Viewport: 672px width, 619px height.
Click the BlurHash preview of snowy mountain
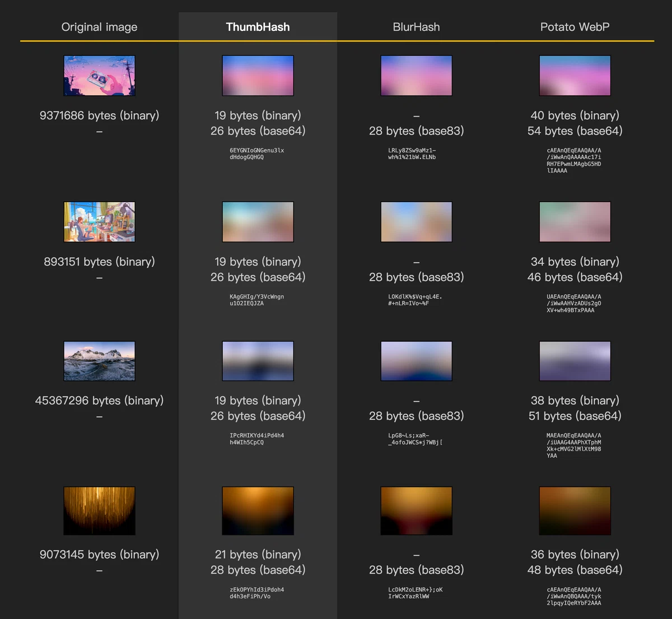[416, 361]
